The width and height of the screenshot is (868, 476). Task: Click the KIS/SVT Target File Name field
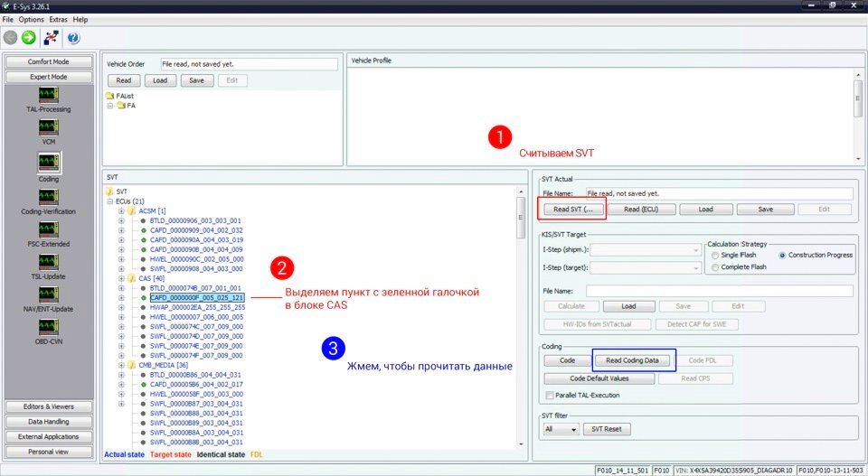point(720,292)
